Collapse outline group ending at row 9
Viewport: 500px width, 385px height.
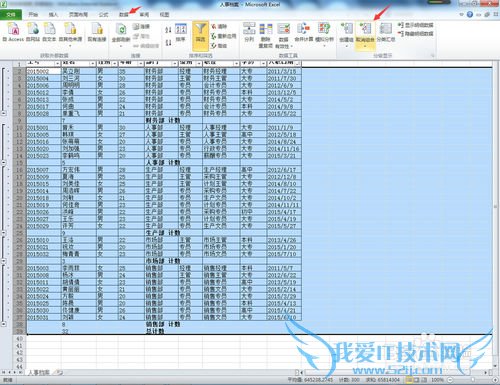click(x=4, y=114)
